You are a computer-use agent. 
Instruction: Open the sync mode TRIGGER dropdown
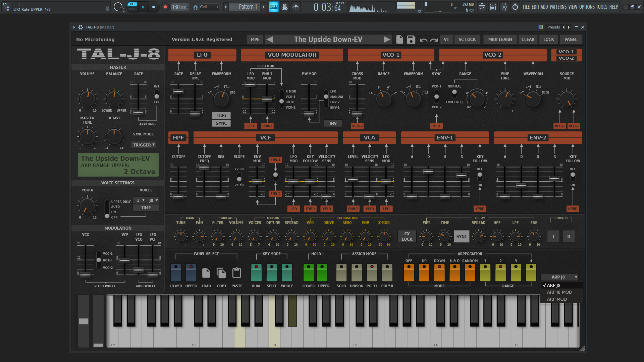coord(144,145)
